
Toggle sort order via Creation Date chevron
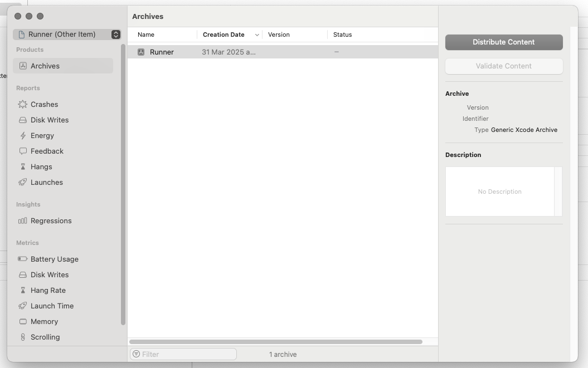point(257,35)
